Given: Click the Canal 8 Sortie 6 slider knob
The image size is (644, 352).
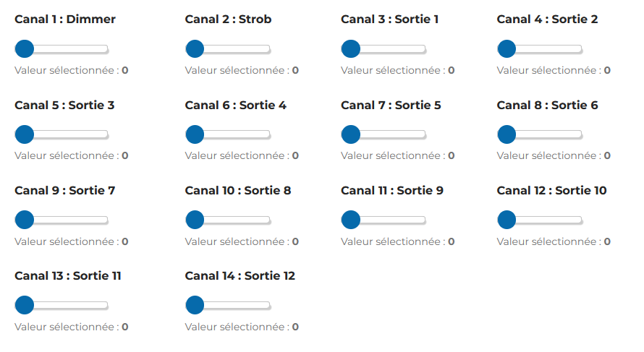Looking at the screenshot, I should 507,134.
